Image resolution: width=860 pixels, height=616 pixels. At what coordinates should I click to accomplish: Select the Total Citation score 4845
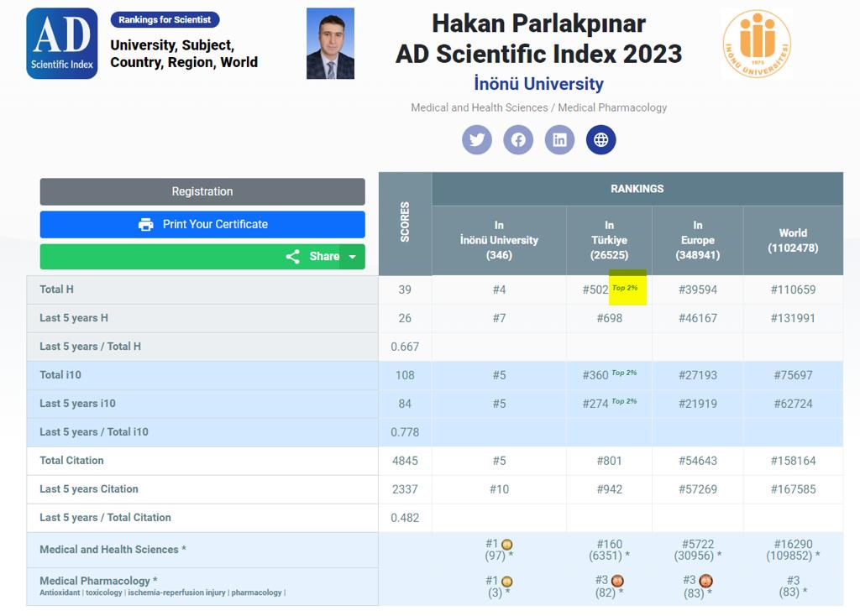tap(405, 461)
